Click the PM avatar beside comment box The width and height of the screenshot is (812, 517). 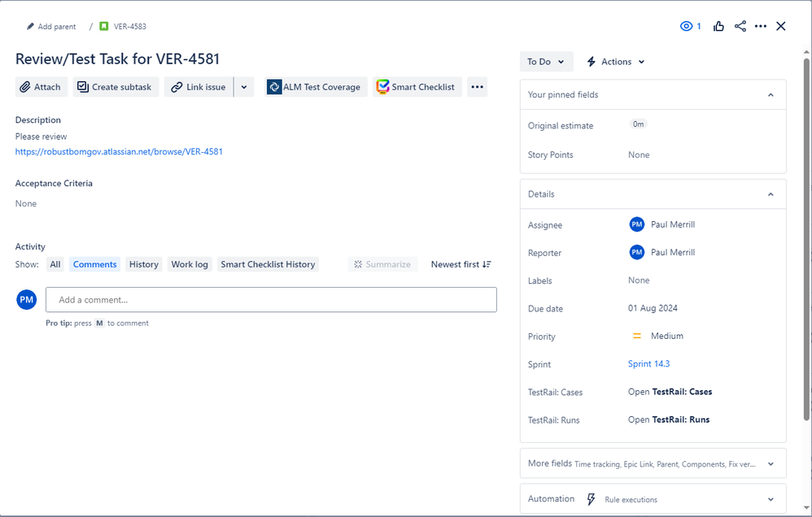(26, 300)
